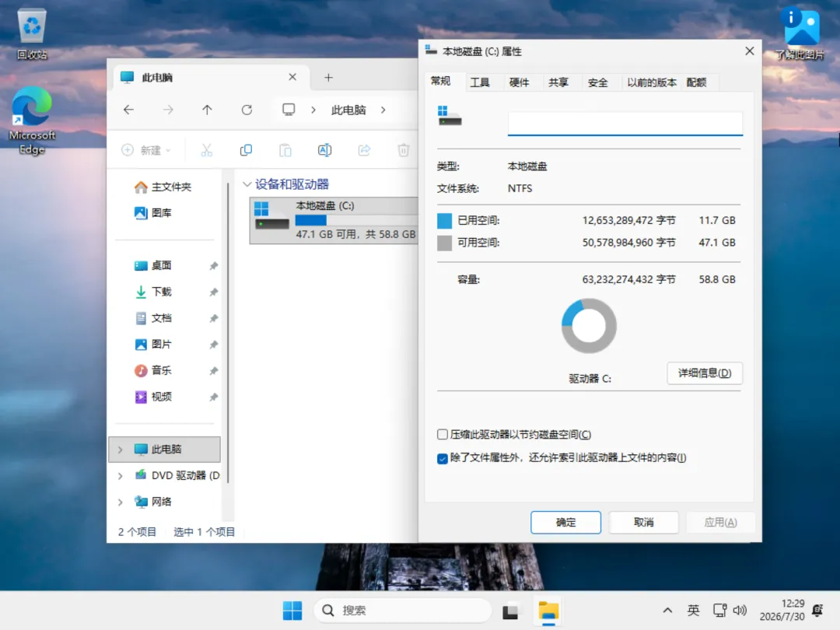Switch to the 配额 tab
This screenshot has width=840, height=630.
tap(696, 82)
